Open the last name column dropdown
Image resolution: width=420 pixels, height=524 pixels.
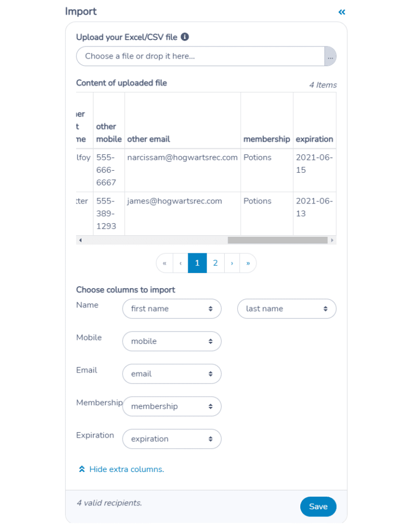click(287, 309)
